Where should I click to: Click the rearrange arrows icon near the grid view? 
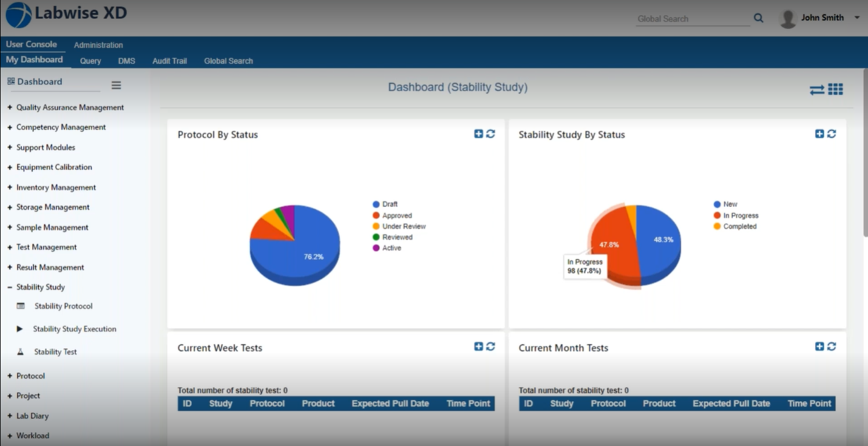[x=816, y=89]
